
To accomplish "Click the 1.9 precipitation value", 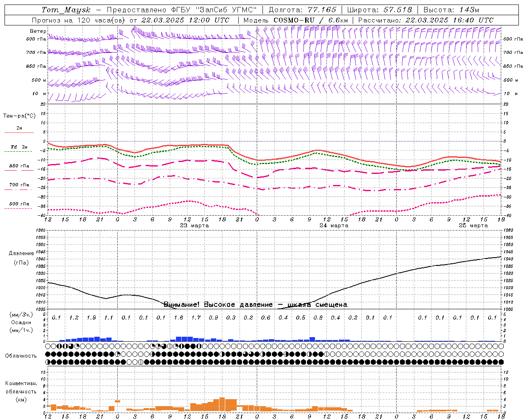I will (x=91, y=317).
